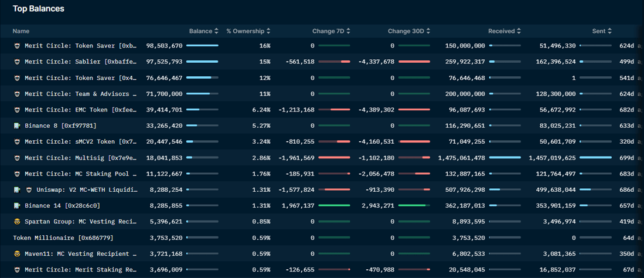Sort table by Change 30D

(408, 31)
